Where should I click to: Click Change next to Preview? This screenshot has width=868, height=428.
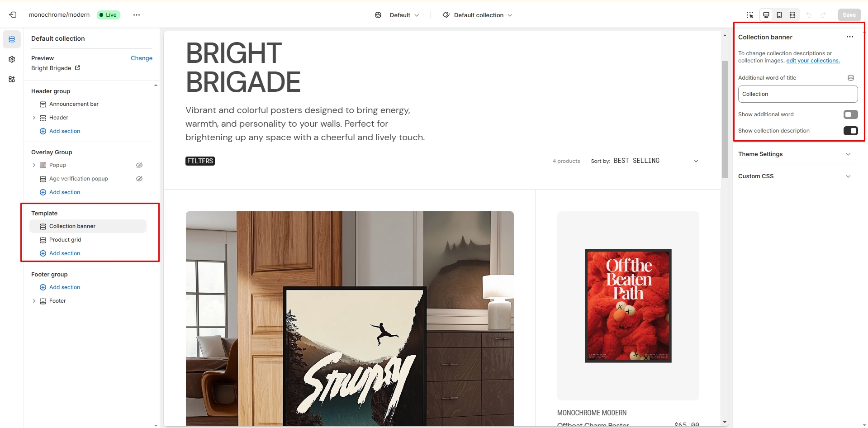(142, 58)
